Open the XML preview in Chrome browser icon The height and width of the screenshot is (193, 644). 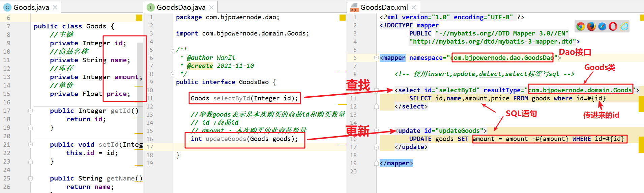[581, 26]
